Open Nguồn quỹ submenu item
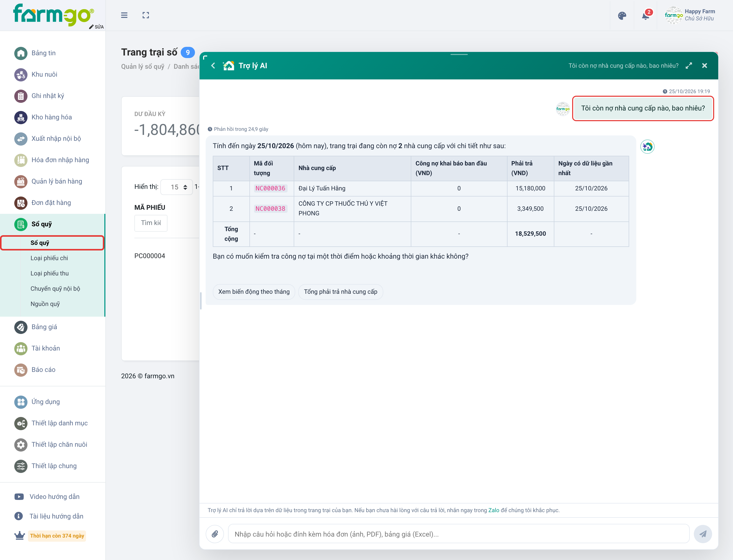733x560 pixels. (x=45, y=304)
